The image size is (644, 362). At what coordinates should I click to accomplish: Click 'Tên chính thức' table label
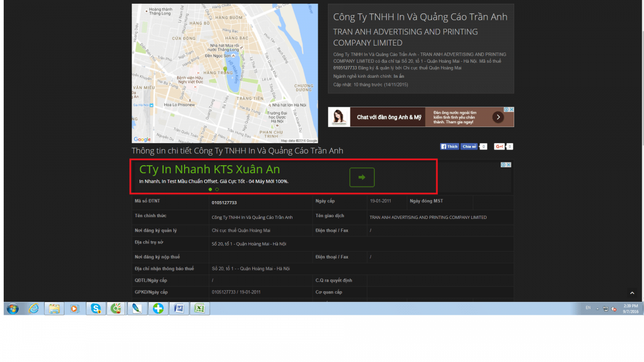pyautogui.click(x=150, y=216)
